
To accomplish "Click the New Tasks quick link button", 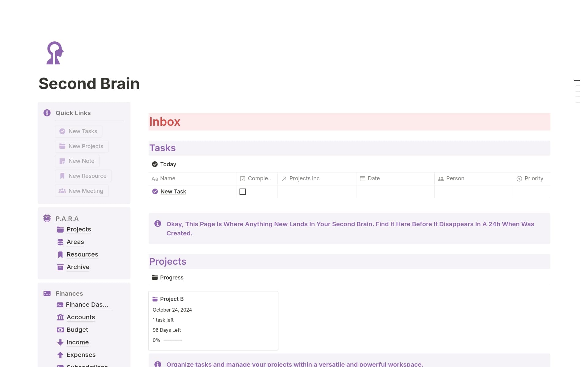I will 78,131.
